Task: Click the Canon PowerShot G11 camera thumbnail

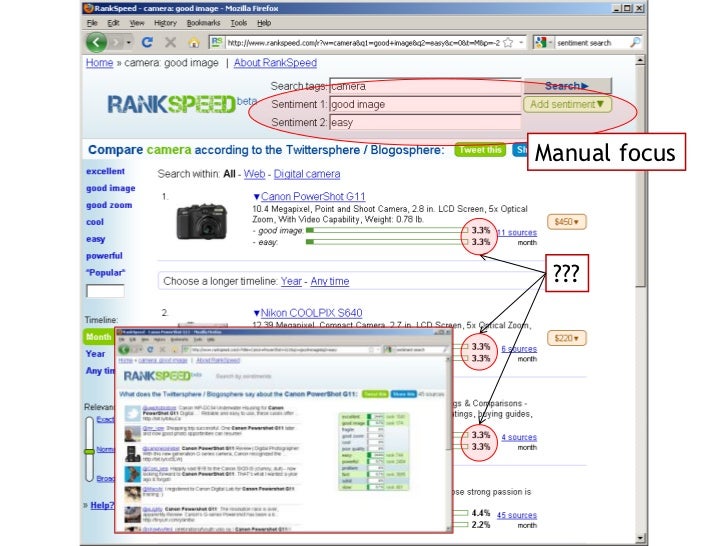Action: point(202,222)
